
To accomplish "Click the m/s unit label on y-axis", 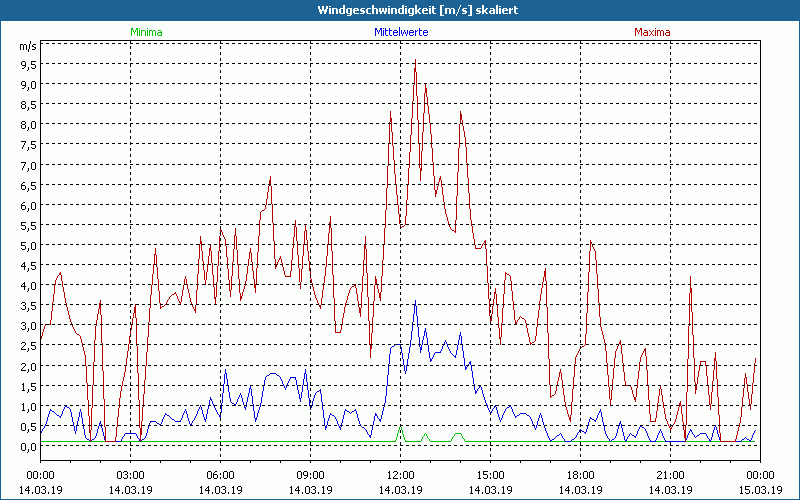I will pos(27,46).
